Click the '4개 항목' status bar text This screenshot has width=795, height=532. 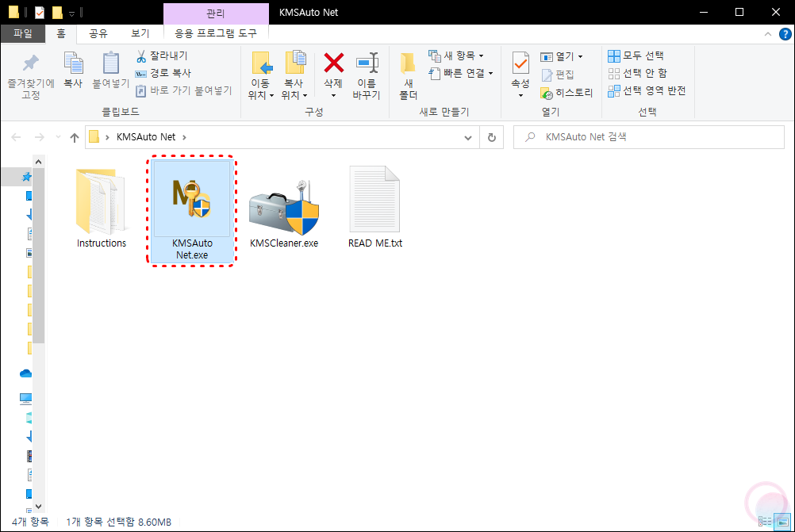point(30,522)
